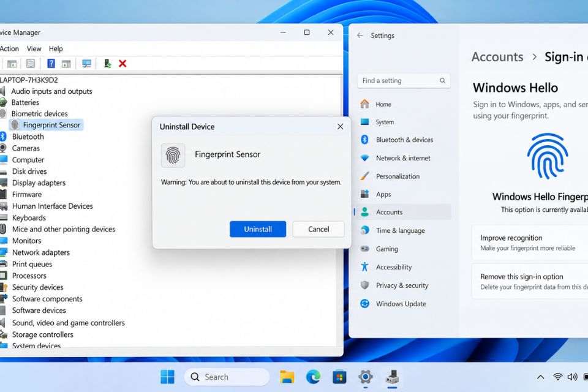Select Audio inputs and outputs tree node
Image resolution: width=588 pixels, height=392 pixels.
[51, 91]
